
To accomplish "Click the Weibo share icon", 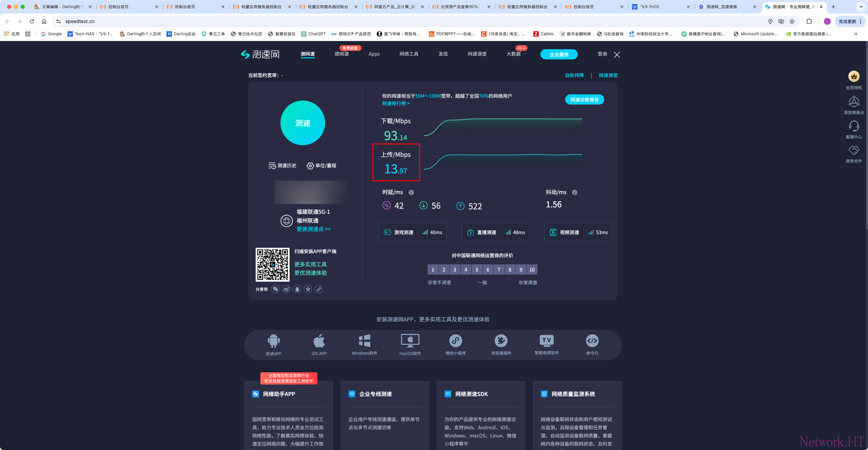I will [286, 289].
